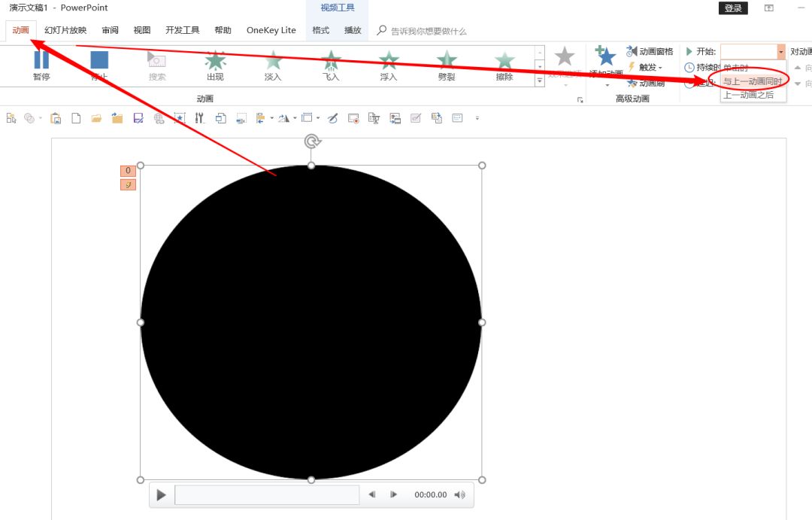The width and height of the screenshot is (812, 520).
Task: Click the 动画刷 animation painter button
Action: (x=646, y=83)
